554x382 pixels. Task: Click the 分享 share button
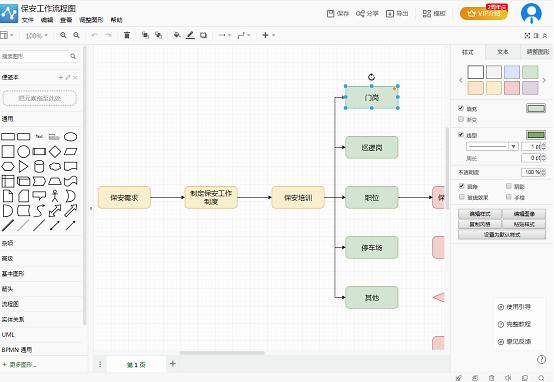point(367,14)
